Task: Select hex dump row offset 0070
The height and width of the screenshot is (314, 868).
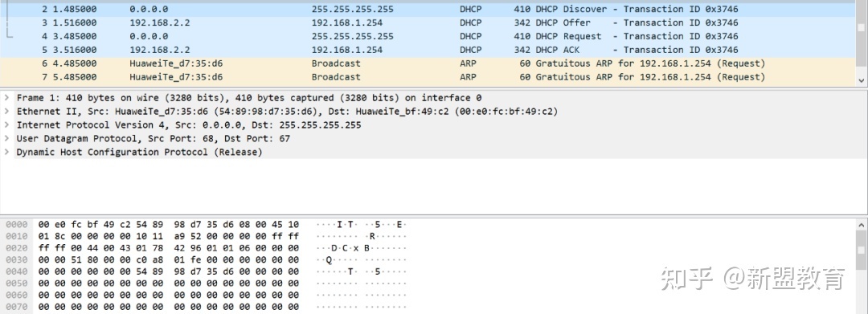Action: click(x=206, y=306)
